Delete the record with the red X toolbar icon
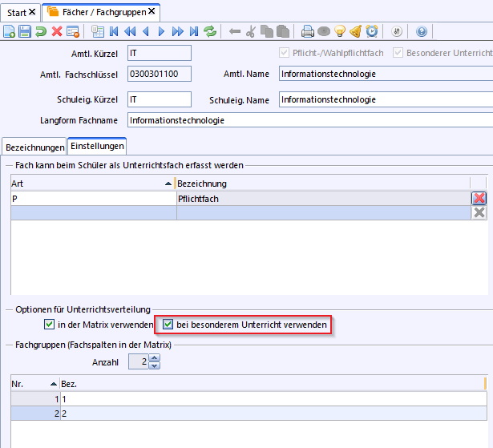 pyautogui.click(x=57, y=31)
